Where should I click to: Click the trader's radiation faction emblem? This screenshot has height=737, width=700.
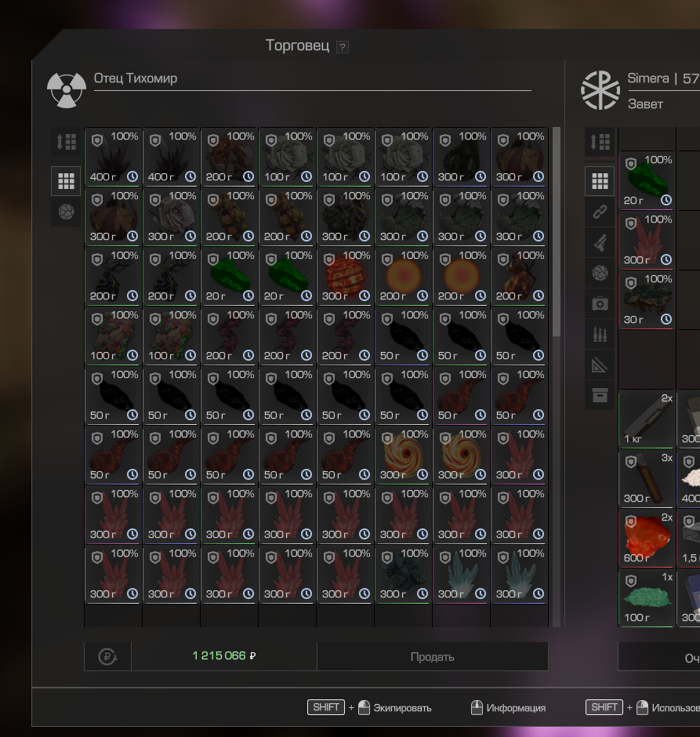pos(67,90)
